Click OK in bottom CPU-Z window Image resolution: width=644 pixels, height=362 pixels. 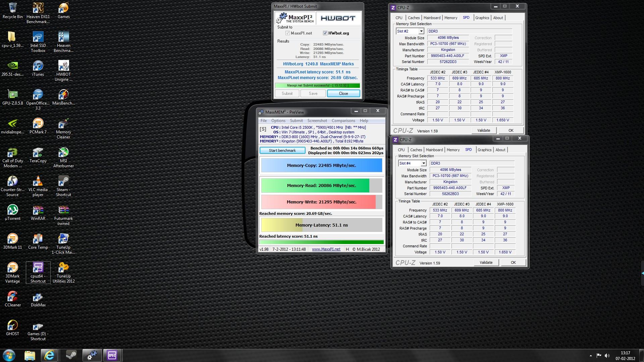tap(513, 262)
